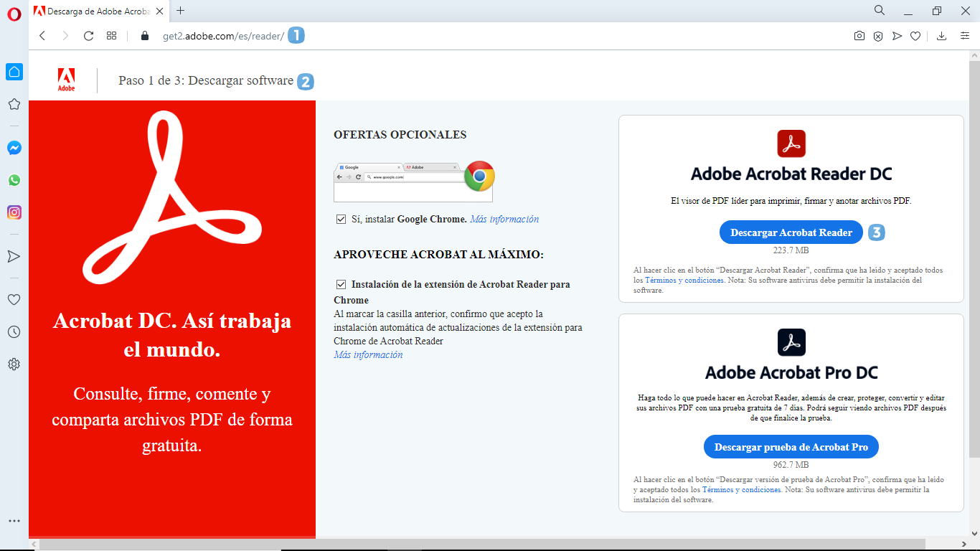Screen dimensions: 980x551
Task: Click the Adobe logo in page header
Action: pyautogui.click(x=66, y=80)
